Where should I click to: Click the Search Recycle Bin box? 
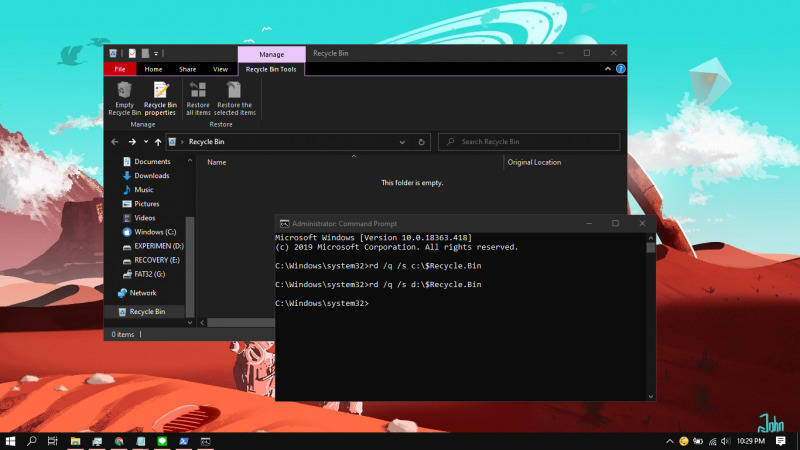point(529,142)
